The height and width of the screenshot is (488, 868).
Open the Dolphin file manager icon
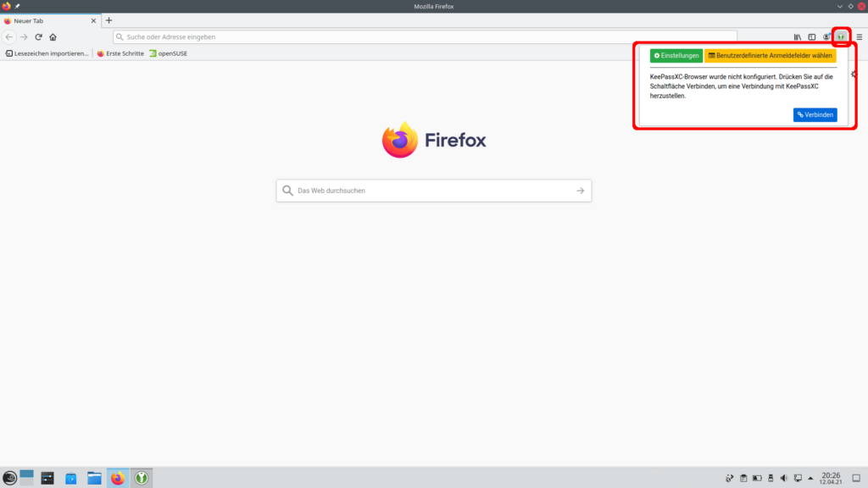(94, 478)
